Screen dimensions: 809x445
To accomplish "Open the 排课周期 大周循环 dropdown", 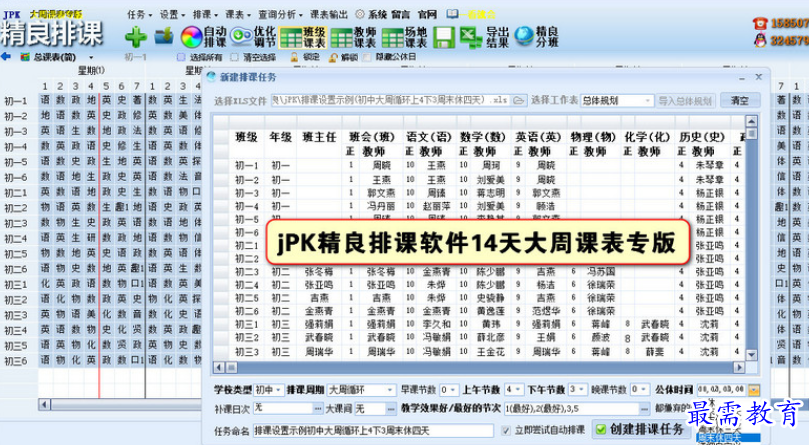I will pyautogui.click(x=390, y=390).
